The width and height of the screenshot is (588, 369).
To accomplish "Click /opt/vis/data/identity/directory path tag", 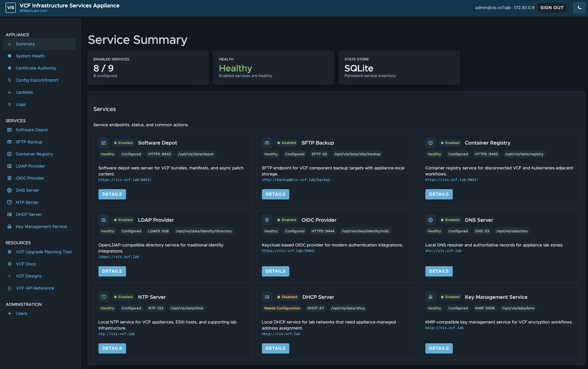I will pos(204,231).
